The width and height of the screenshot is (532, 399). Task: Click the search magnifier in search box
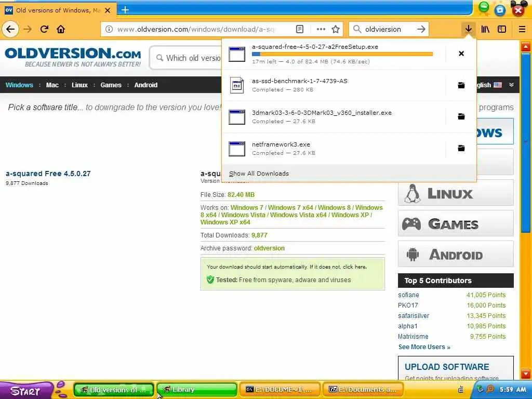(x=357, y=29)
